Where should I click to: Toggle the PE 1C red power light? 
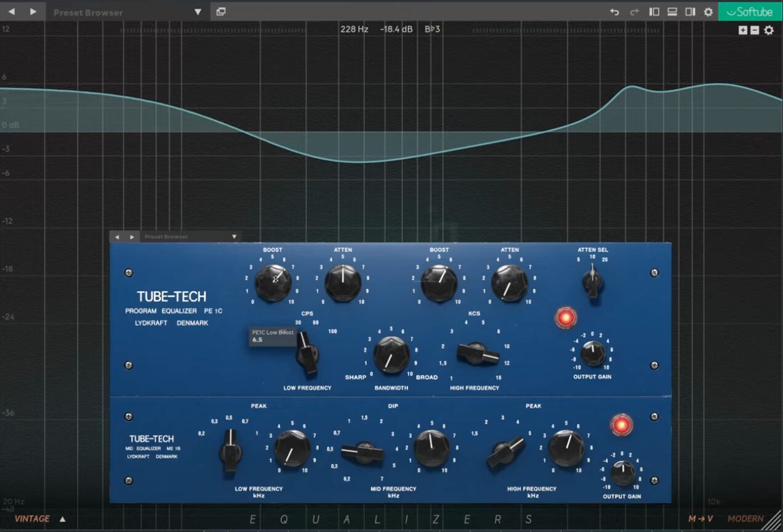(x=565, y=318)
